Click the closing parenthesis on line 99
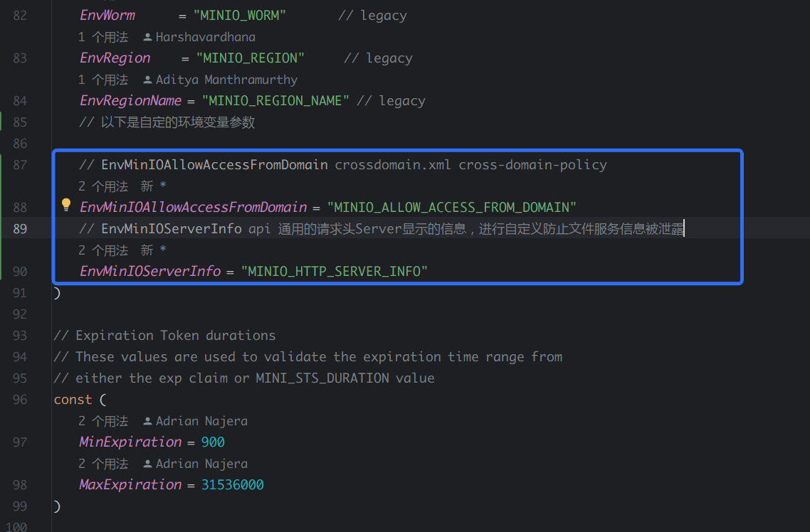810x532 pixels. [x=58, y=506]
